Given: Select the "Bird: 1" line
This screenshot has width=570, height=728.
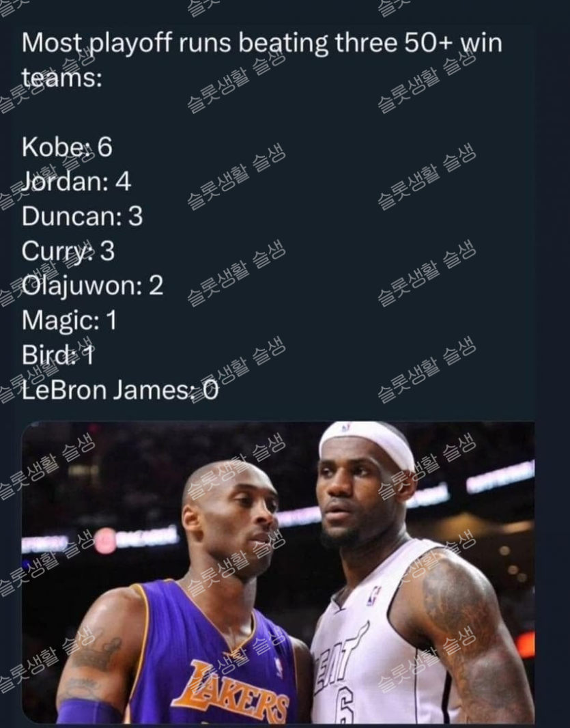Looking at the screenshot, I should [x=58, y=355].
